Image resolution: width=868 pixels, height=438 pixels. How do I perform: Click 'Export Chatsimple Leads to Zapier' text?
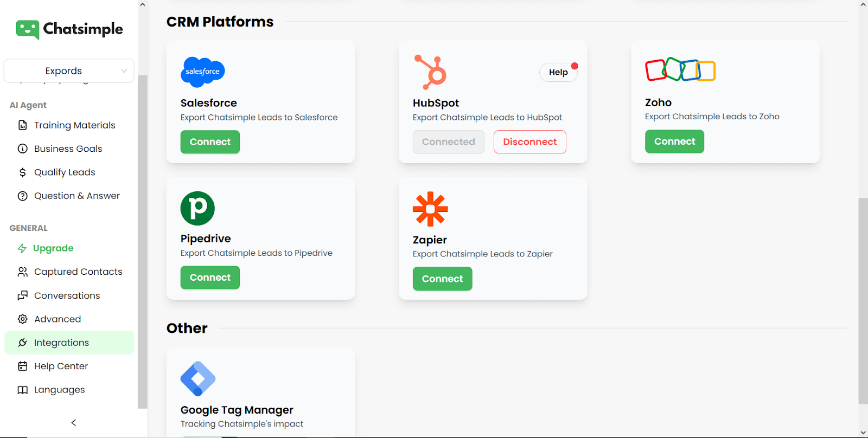[x=482, y=254]
